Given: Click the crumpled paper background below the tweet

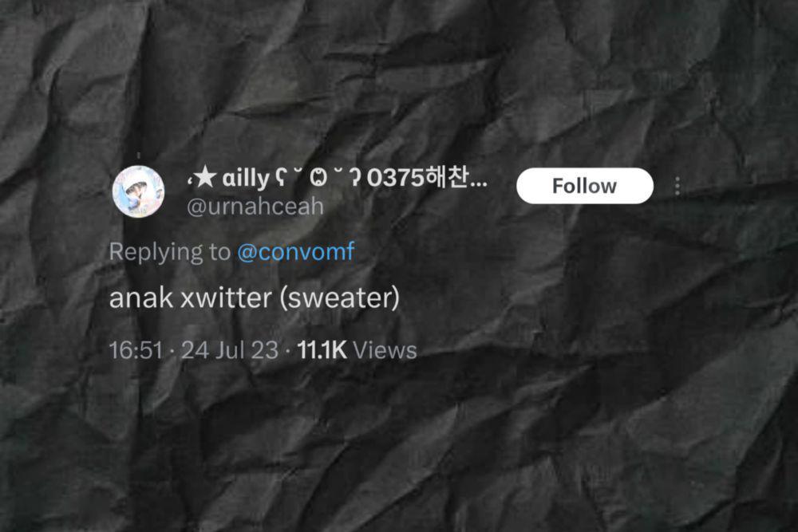Looking at the screenshot, I should (399, 447).
